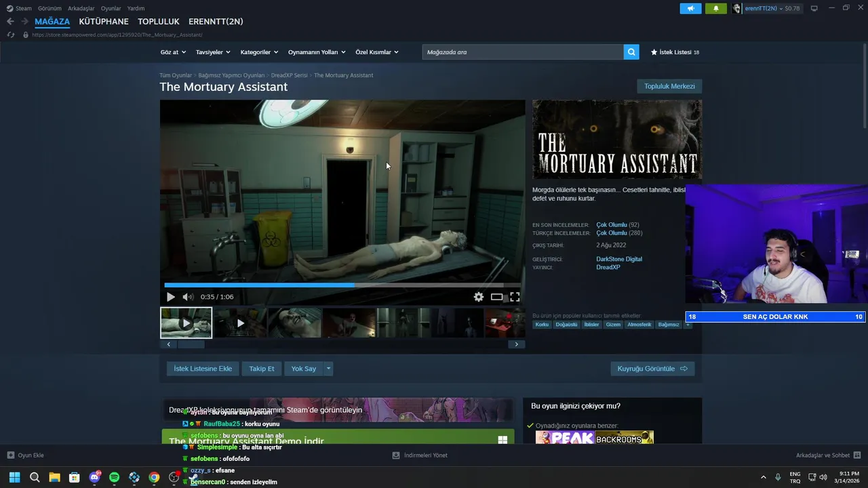Screen dimensions: 868x488
Task: Open the erennTT(2N) account dropdown
Action: (x=772, y=8)
